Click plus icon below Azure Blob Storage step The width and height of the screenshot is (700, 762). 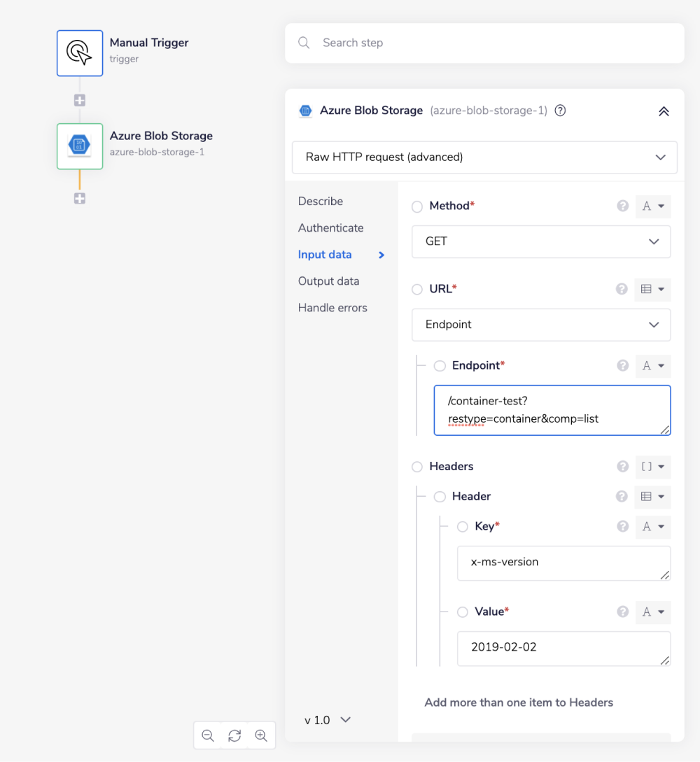tap(80, 199)
